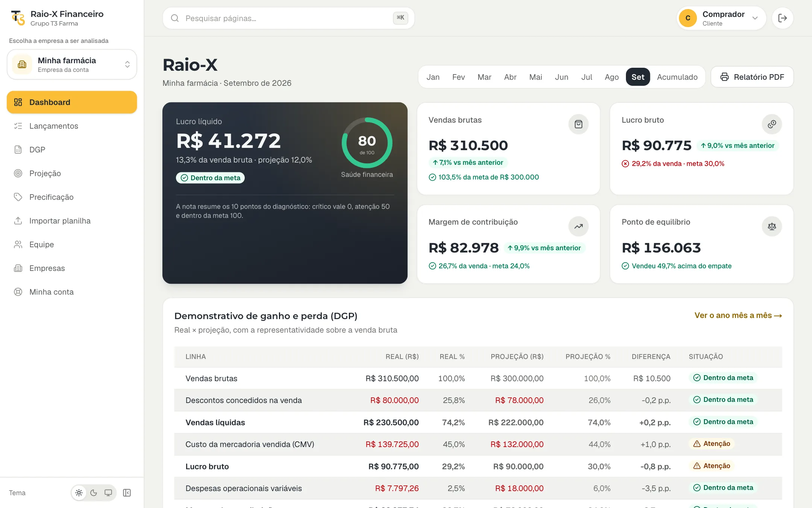Follow the Ver o ano mês a mês link
Viewport: 812px width, 508px height.
point(738,315)
